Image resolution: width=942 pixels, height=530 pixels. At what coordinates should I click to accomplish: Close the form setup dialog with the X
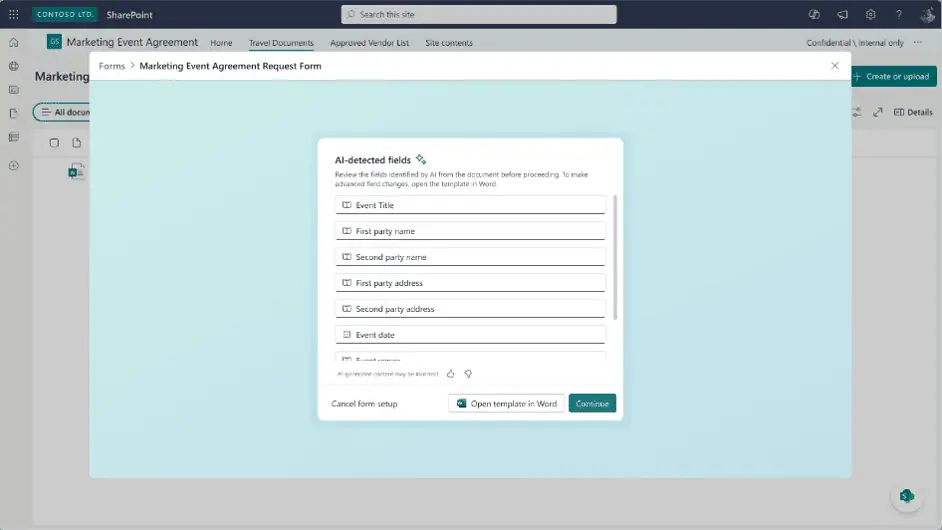(x=834, y=65)
